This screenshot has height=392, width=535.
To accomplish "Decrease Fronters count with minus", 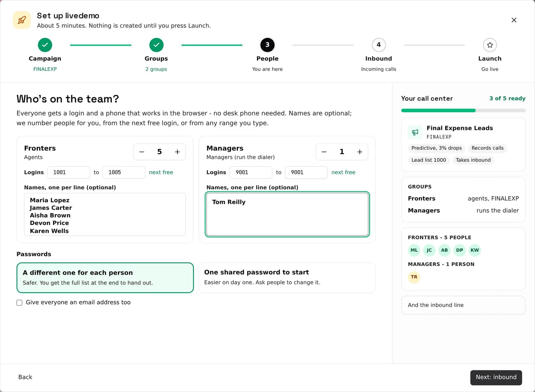I will click(142, 152).
